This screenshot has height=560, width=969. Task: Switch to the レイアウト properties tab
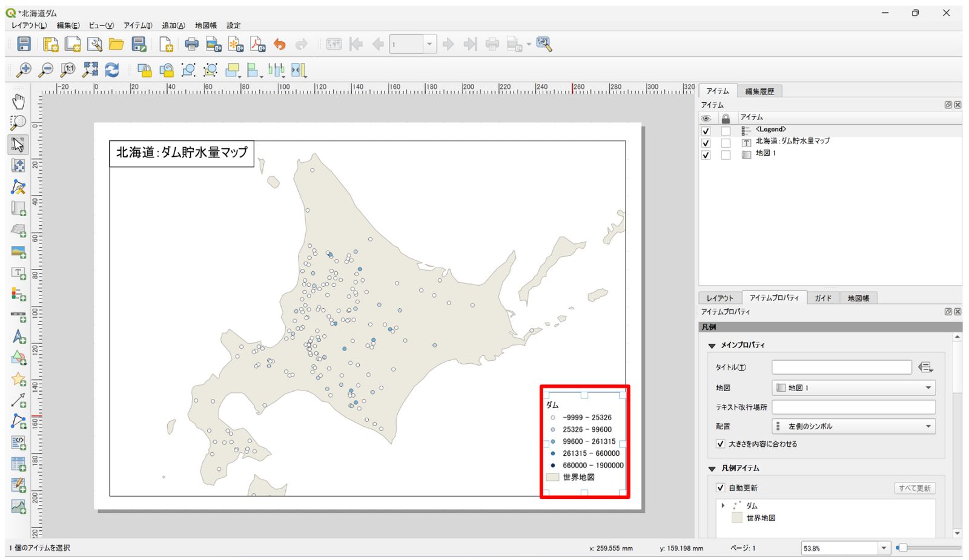(720, 298)
